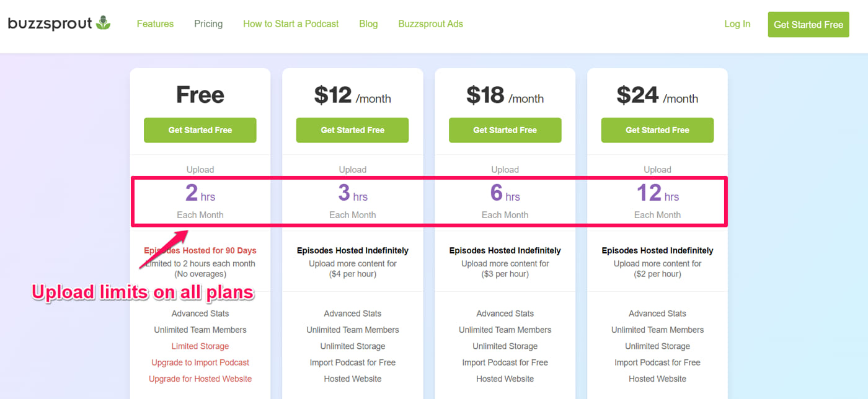Click Log In
The height and width of the screenshot is (399, 868).
[x=737, y=24]
